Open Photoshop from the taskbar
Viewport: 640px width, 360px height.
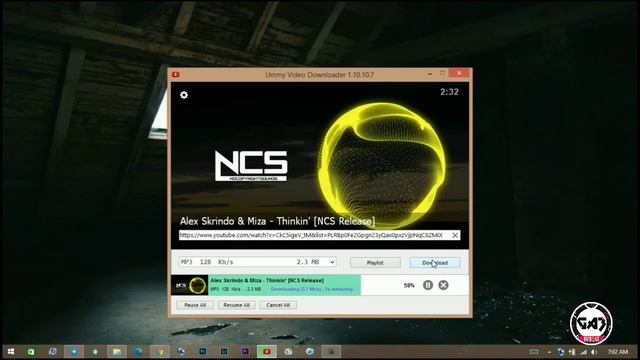tap(202, 351)
